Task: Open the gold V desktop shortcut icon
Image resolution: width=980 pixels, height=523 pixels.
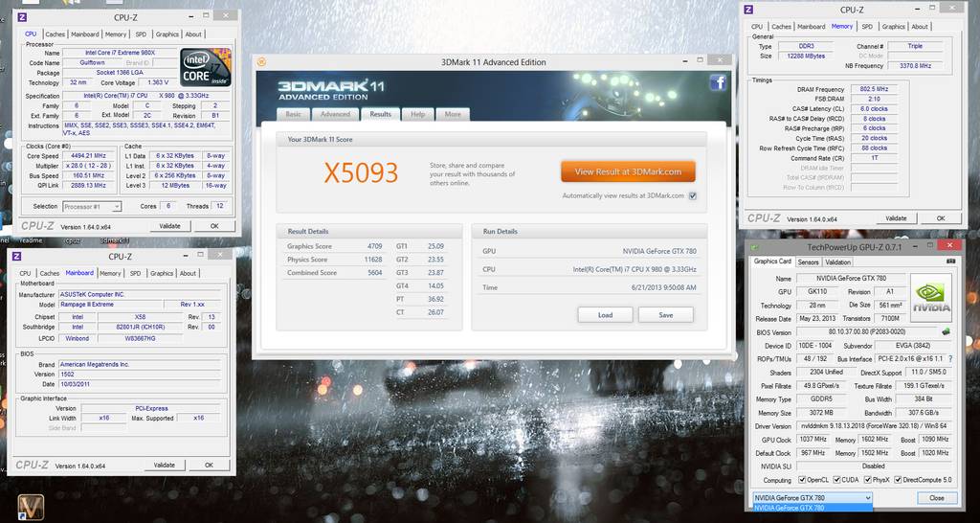Action: pos(31,507)
